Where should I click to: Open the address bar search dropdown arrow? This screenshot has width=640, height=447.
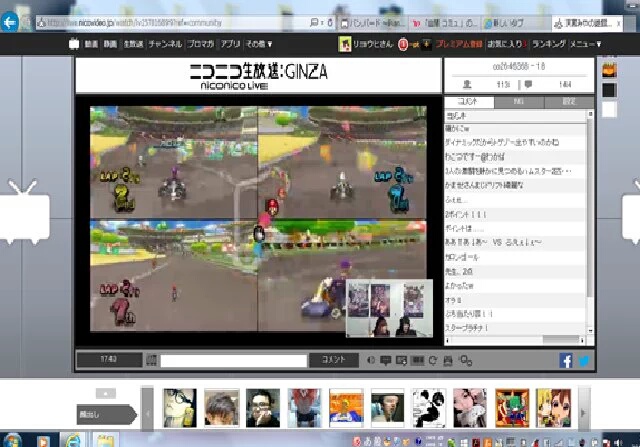point(322,23)
